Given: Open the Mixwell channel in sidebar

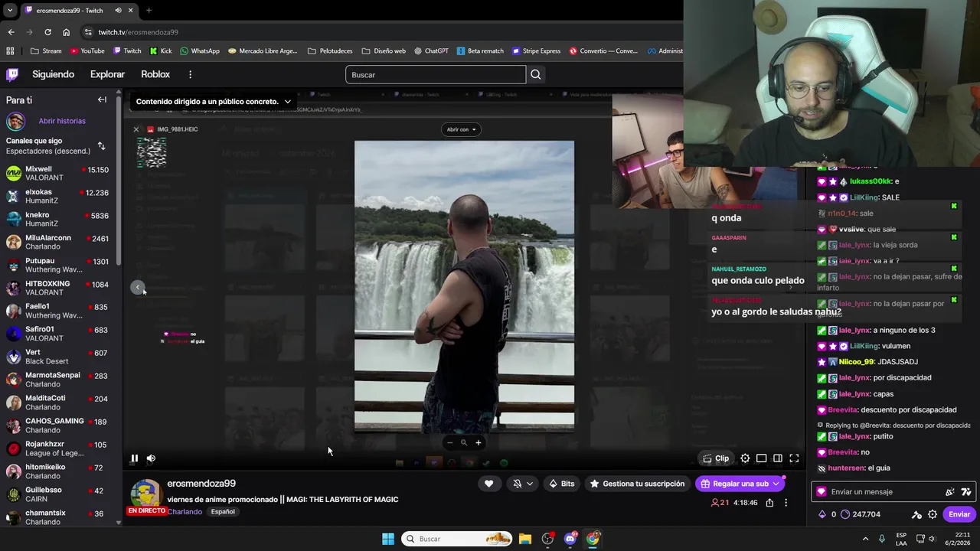Looking at the screenshot, I should coord(60,173).
